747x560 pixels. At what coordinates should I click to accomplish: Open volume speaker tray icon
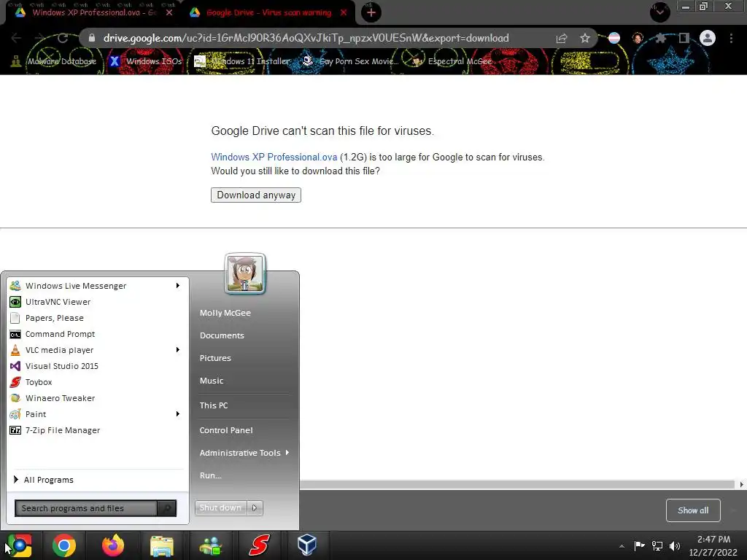click(x=675, y=545)
